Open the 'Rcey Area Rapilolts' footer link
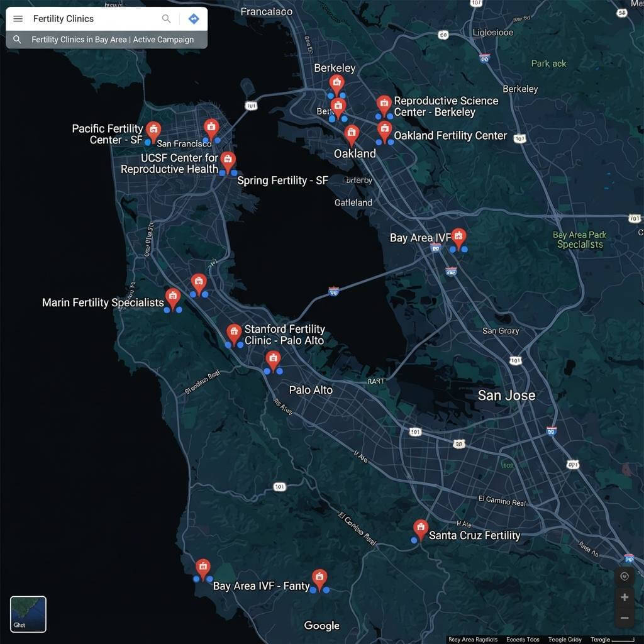The height and width of the screenshot is (644, 644). [x=473, y=640]
